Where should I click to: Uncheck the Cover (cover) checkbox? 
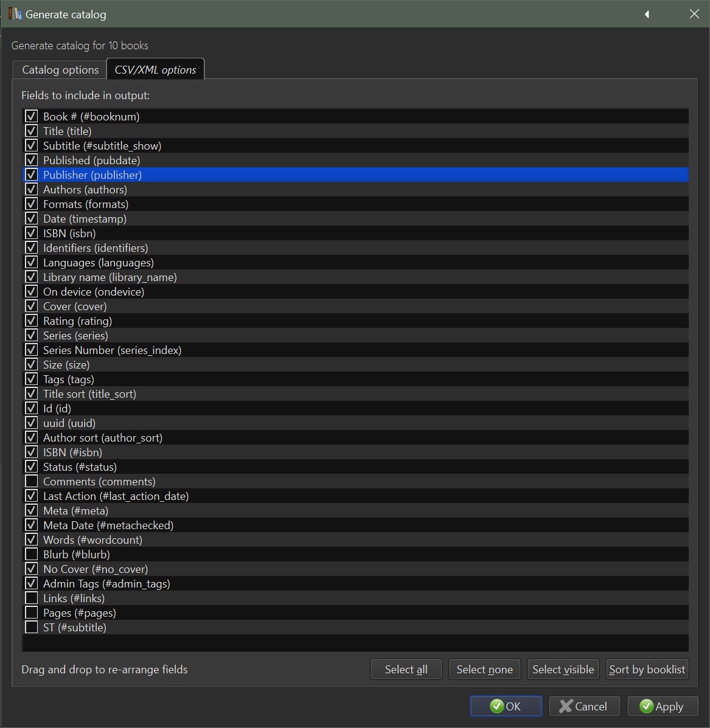31,306
